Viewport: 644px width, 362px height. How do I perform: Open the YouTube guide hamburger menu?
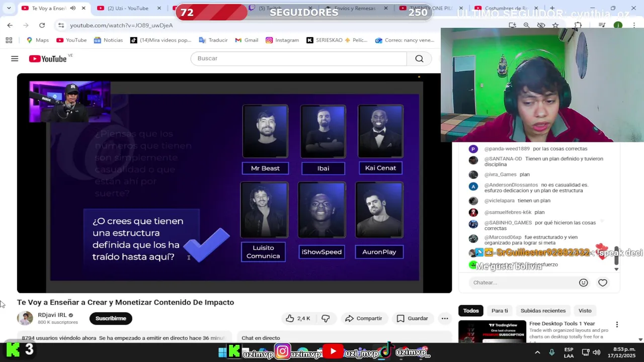click(x=15, y=59)
